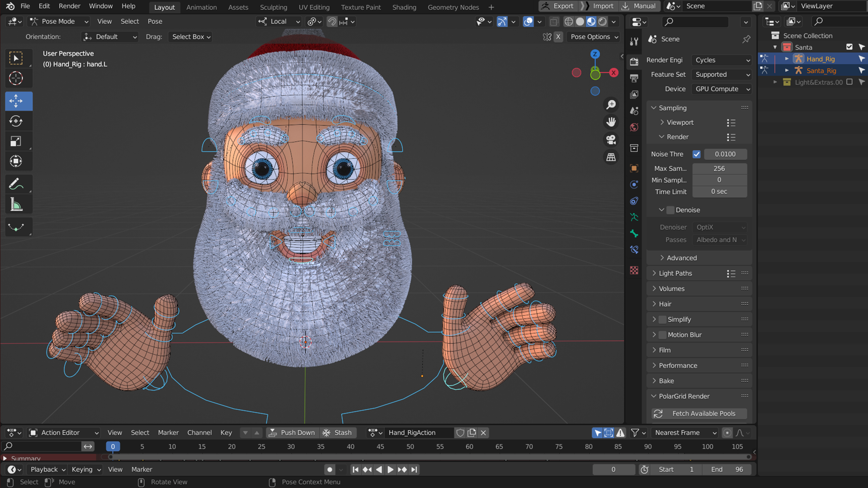Open the Render menu
The height and width of the screenshot is (488, 868).
[69, 6]
